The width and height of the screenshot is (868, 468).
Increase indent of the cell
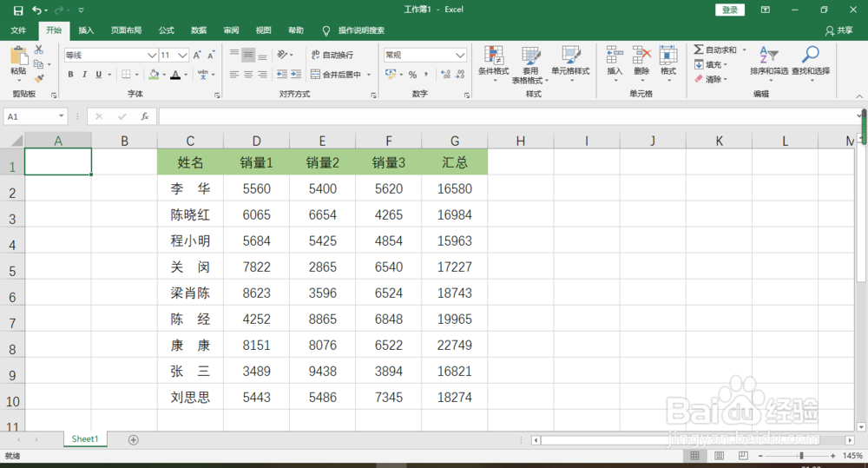pos(296,74)
